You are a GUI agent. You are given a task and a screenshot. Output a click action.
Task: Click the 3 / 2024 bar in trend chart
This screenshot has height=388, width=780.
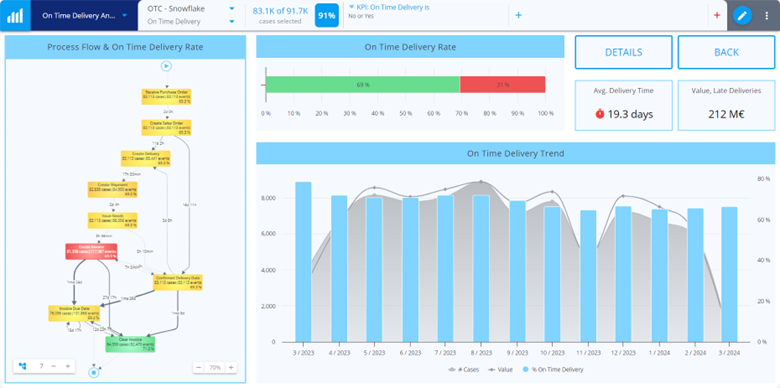click(x=730, y=275)
